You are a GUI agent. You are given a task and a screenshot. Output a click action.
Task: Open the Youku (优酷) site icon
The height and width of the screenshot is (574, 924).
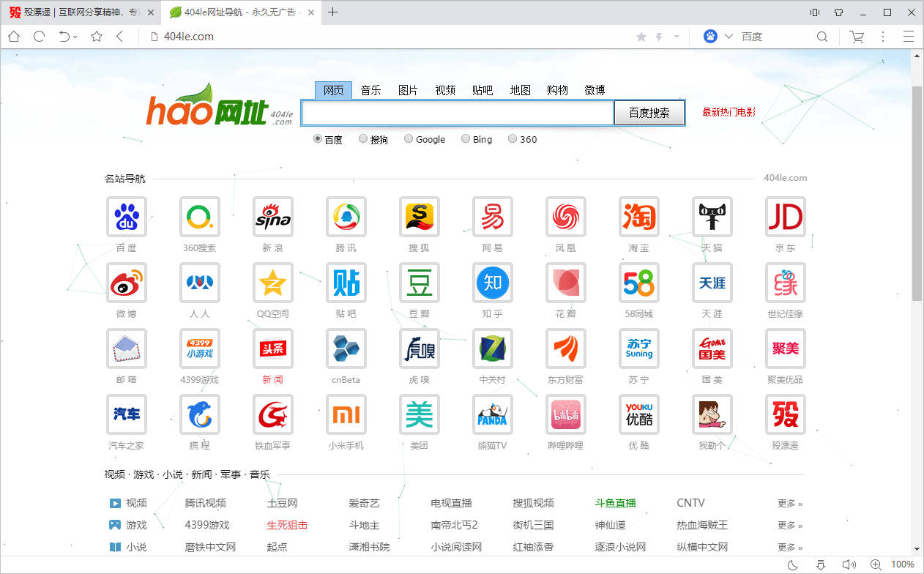click(x=639, y=414)
